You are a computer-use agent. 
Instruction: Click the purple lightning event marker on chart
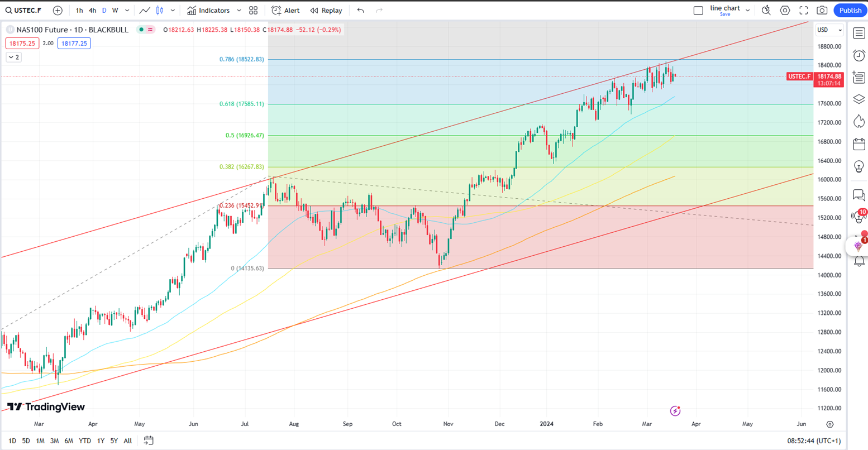coord(675,411)
